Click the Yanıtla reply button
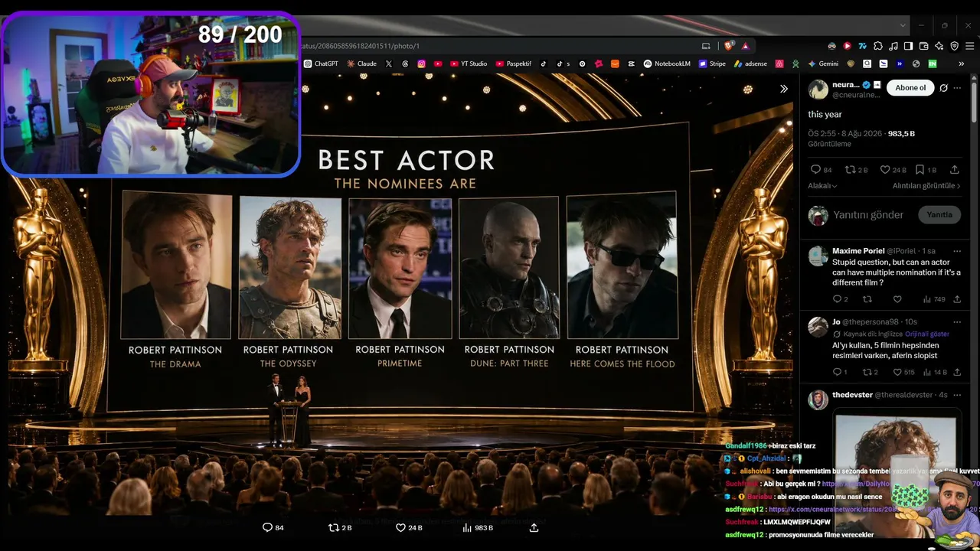Viewport: 980px width, 551px height. point(939,215)
